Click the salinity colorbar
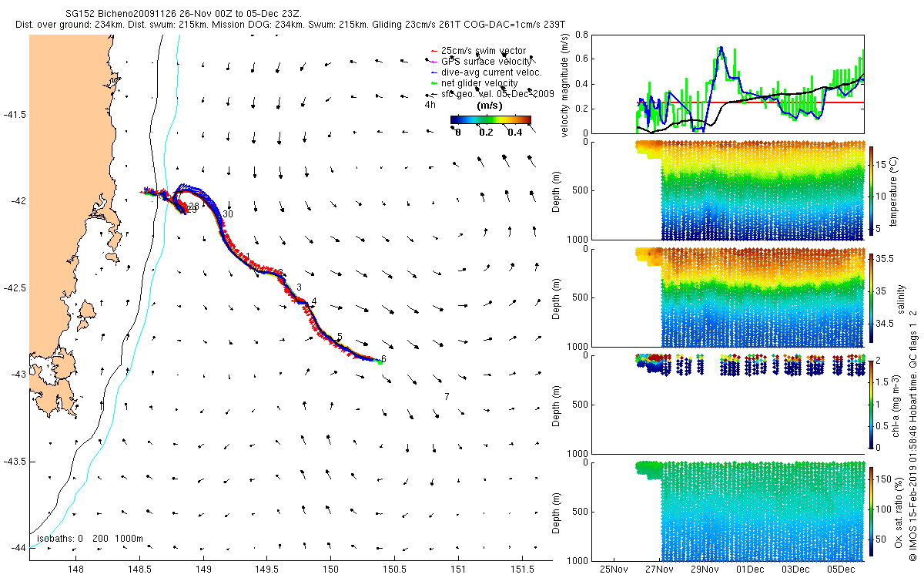The image size is (924, 578). (x=872, y=297)
